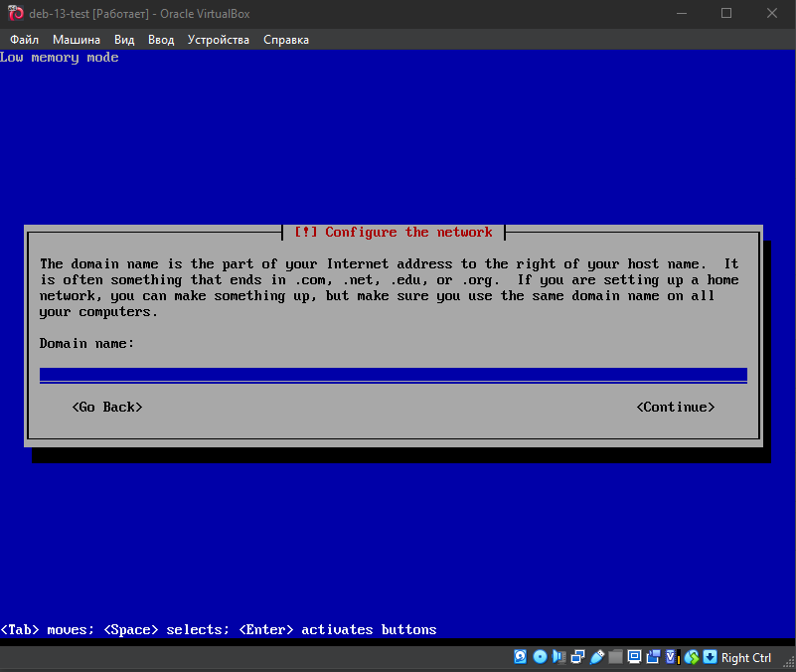Open the Устройства menu
Viewport: 796px width, 672px height.
point(219,40)
